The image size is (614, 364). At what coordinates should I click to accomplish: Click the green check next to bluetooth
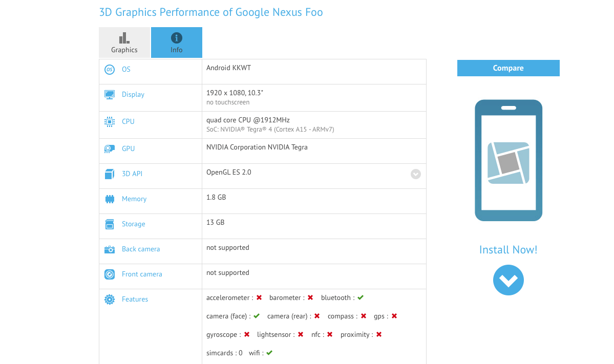click(361, 298)
